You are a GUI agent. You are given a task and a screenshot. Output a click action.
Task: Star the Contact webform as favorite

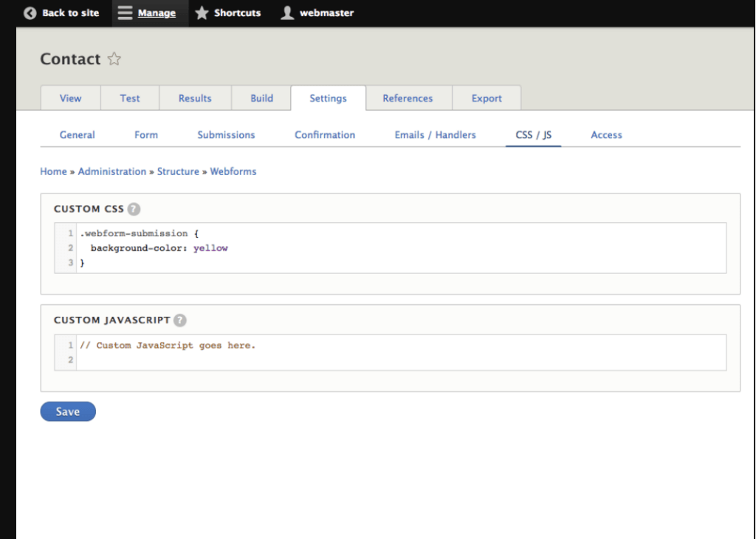[x=114, y=58]
